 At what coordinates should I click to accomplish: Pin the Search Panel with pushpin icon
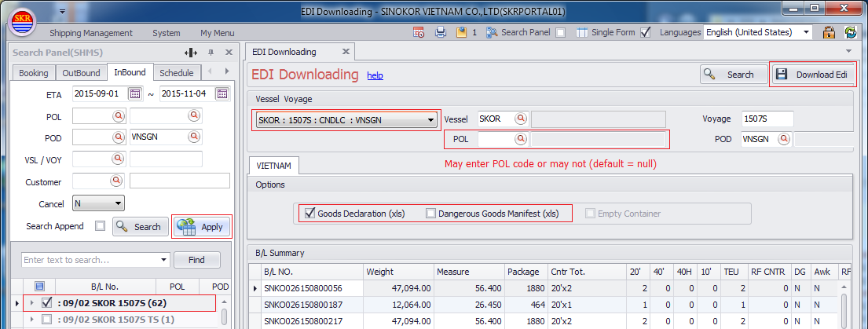(x=211, y=53)
